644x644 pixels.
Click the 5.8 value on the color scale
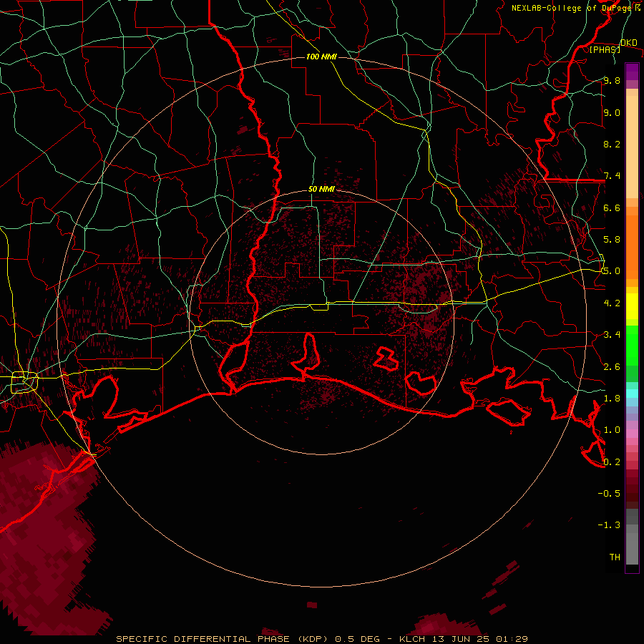tap(612, 240)
